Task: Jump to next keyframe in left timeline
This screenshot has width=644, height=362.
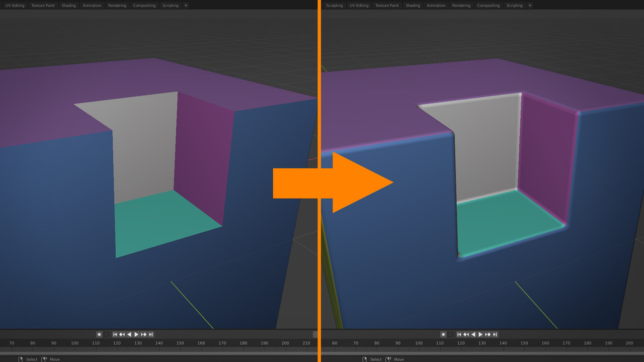Action: point(143,334)
